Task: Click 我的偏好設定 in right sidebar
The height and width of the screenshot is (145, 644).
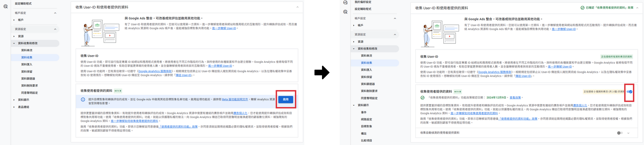Action: (363, 2)
